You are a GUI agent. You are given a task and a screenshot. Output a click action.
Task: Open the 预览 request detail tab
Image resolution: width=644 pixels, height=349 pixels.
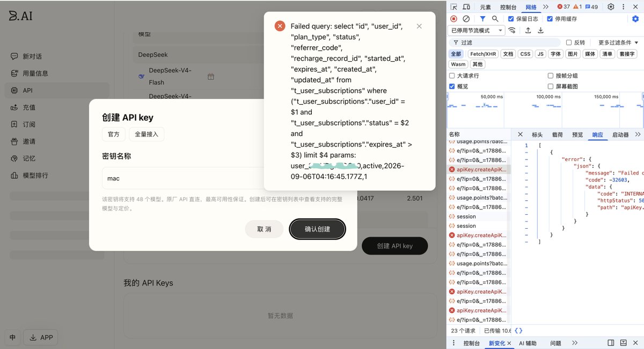(x=577, y=135)
